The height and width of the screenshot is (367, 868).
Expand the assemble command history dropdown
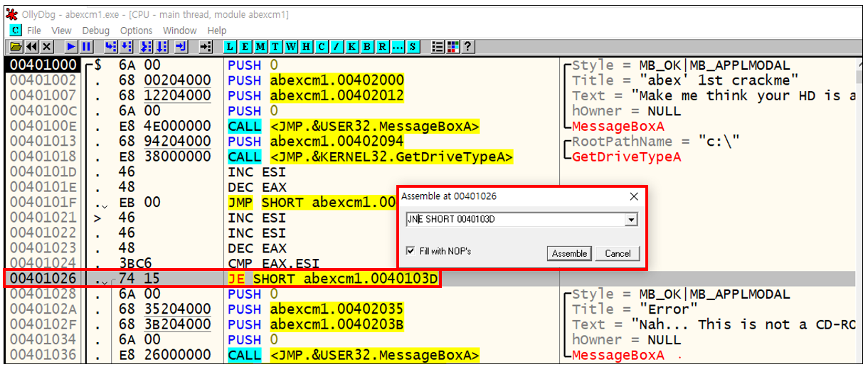point(630,220)
